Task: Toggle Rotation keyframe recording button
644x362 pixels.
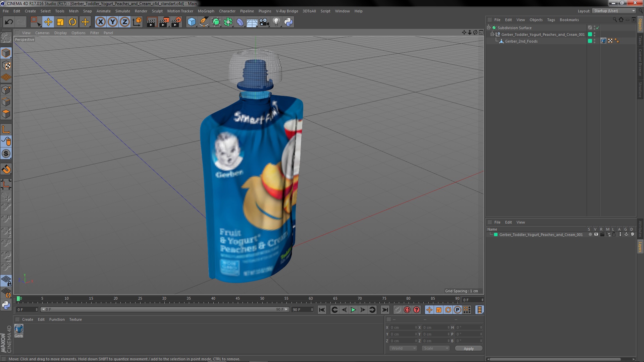Action: point(448,310)
